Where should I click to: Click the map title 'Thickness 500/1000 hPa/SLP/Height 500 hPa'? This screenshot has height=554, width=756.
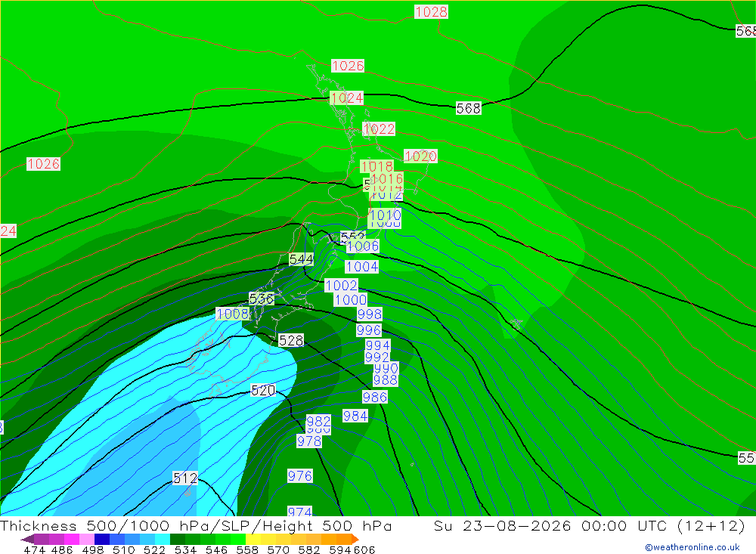(196, 525)
